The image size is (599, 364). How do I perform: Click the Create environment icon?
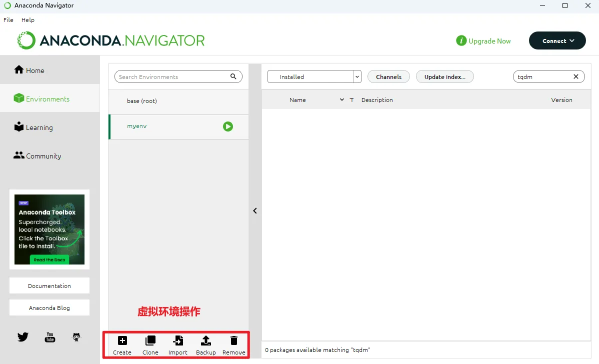pos(122,340)
